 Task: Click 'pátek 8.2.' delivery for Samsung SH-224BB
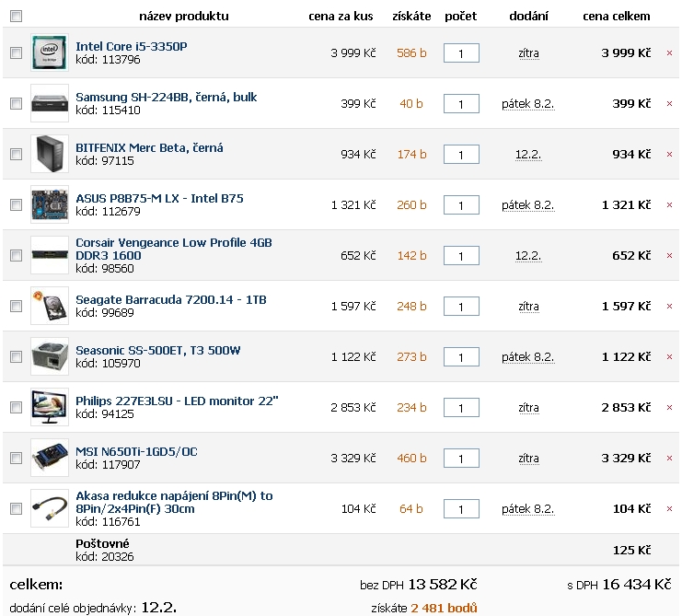click(x=528, y=104)
